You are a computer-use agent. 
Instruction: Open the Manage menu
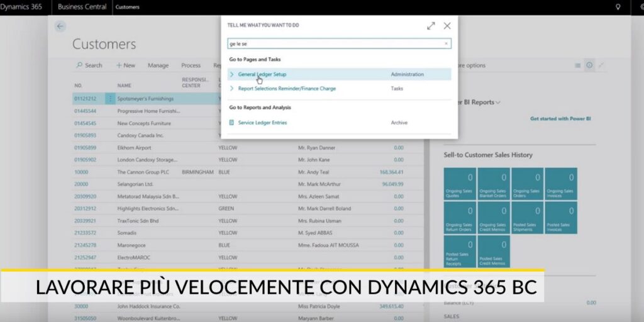point(158,65)
